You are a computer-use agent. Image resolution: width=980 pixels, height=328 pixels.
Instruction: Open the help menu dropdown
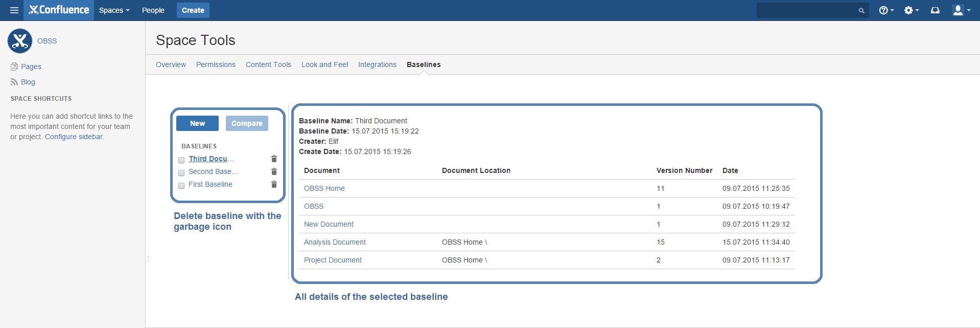(x=886, y=10)
